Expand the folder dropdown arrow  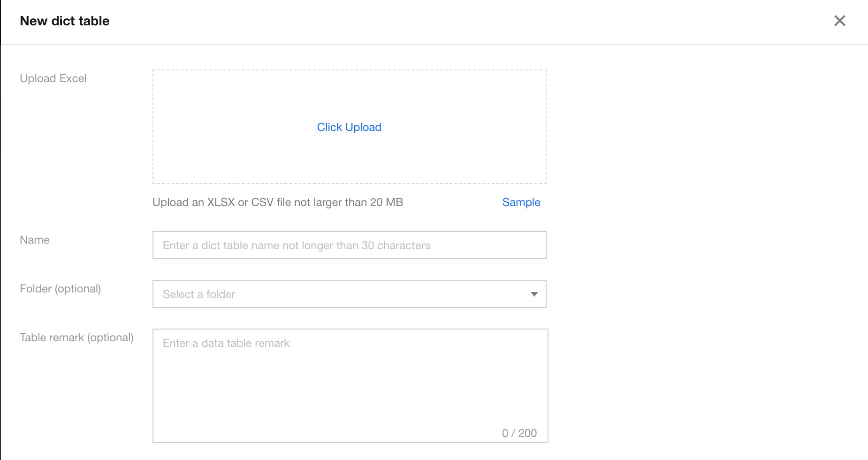[534, 294]
